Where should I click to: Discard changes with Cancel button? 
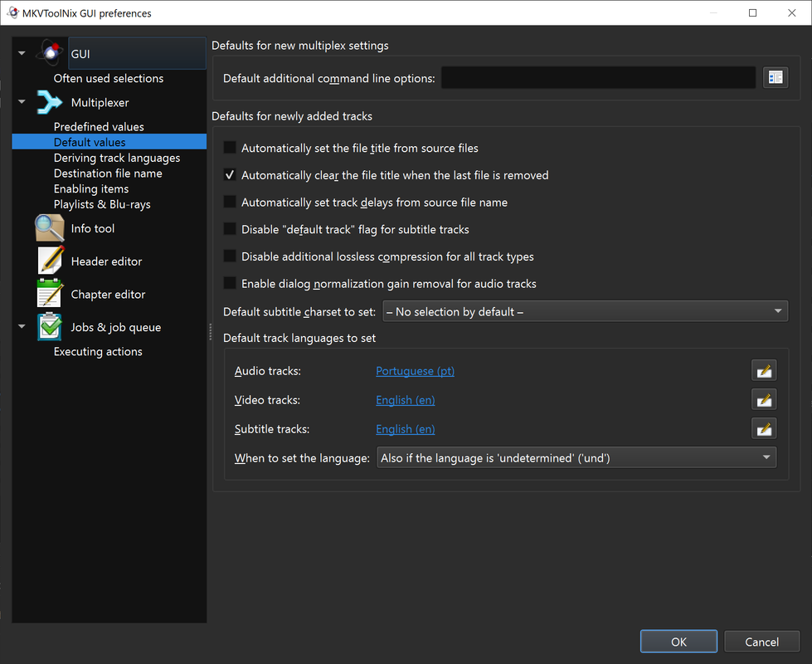761,642
